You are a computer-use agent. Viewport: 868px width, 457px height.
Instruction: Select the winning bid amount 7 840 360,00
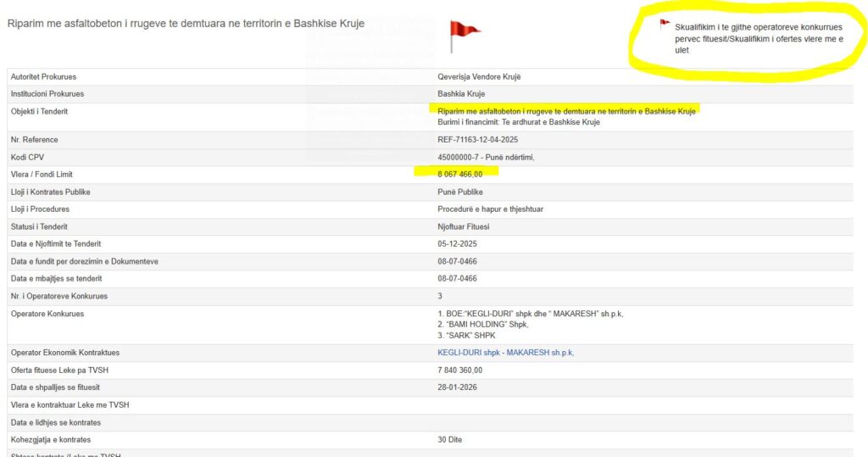[459, 370]
